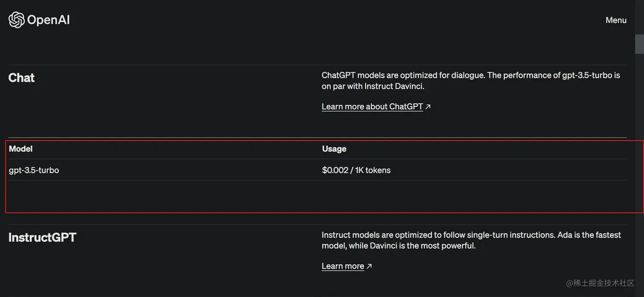This screenshot has height=297, width=644.
Task: Click the vertical scrollbar thumb
Action: (639, 44)
